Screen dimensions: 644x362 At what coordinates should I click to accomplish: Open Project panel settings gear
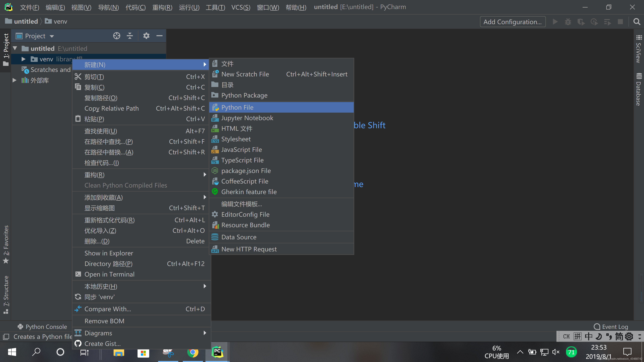pos(146,36)
